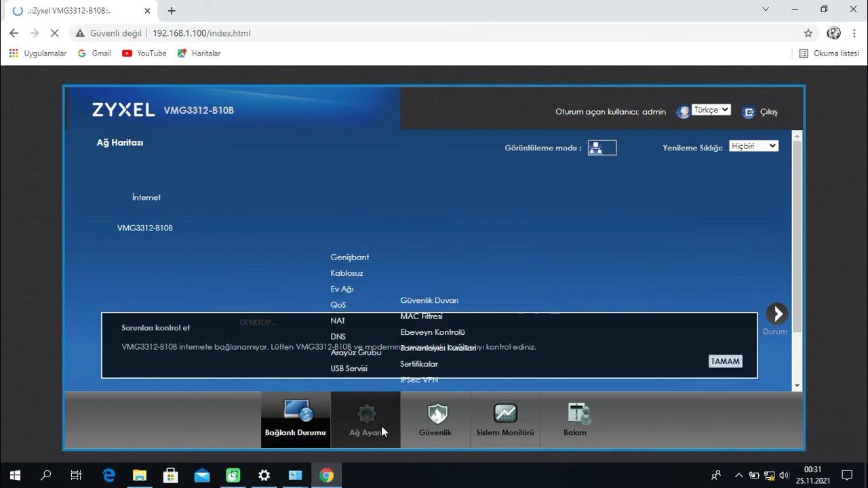Click the address bar URL
Screen dimensions: 868x488
(201, 33)
